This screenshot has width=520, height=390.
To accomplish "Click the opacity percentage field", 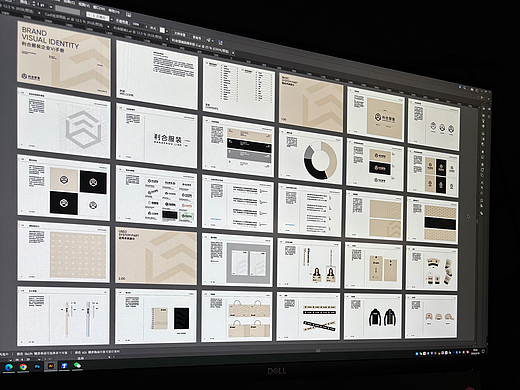I will pos(136,25).
